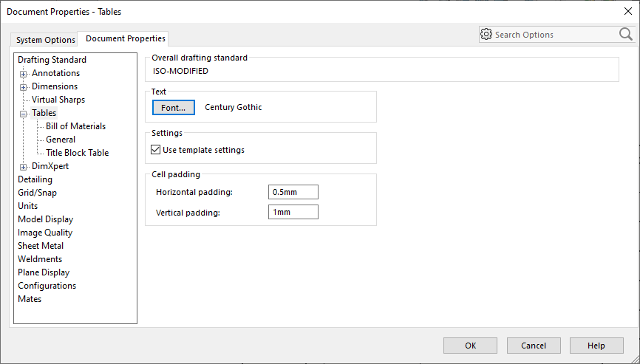This screenshot has height=364, width=640.
Task: Click the search magnifier icon
Action: click(625, 34)
